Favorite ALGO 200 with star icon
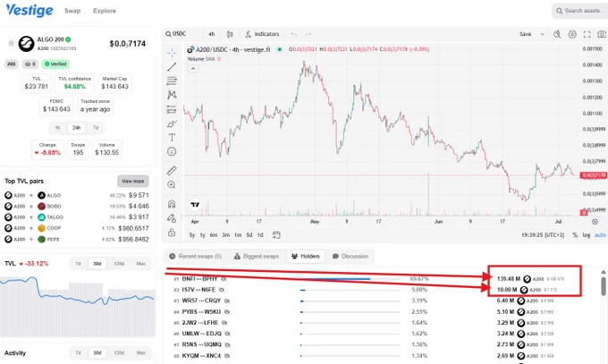608x364 pixels. (x=12, y=43)
